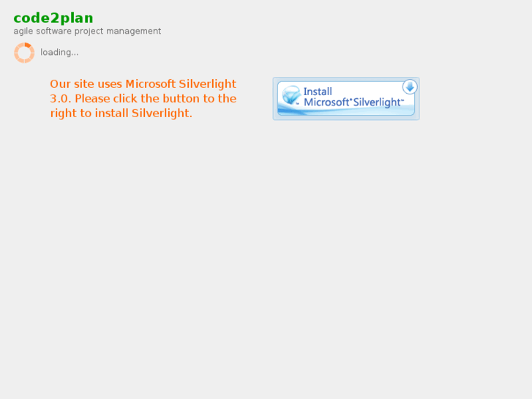Click "Our site uses Microsoft Silverlight" line
The image size is (532, 399).
tap(143, 84)
